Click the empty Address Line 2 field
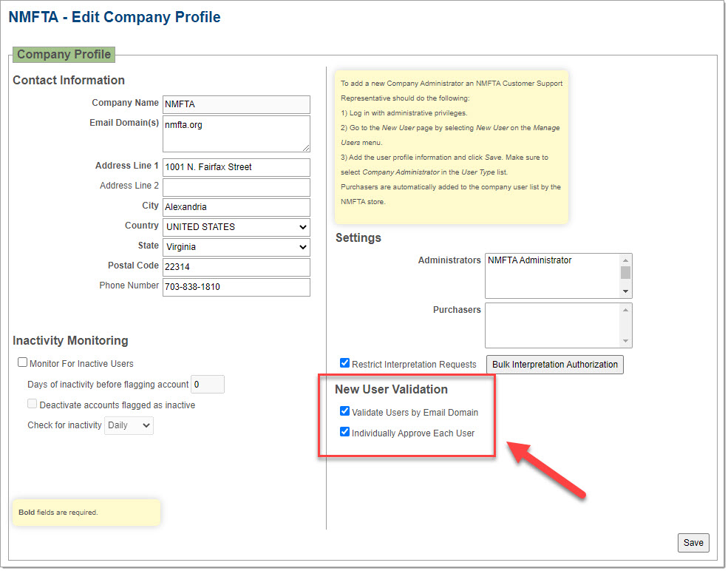The image size is (728, 571). 237,188
